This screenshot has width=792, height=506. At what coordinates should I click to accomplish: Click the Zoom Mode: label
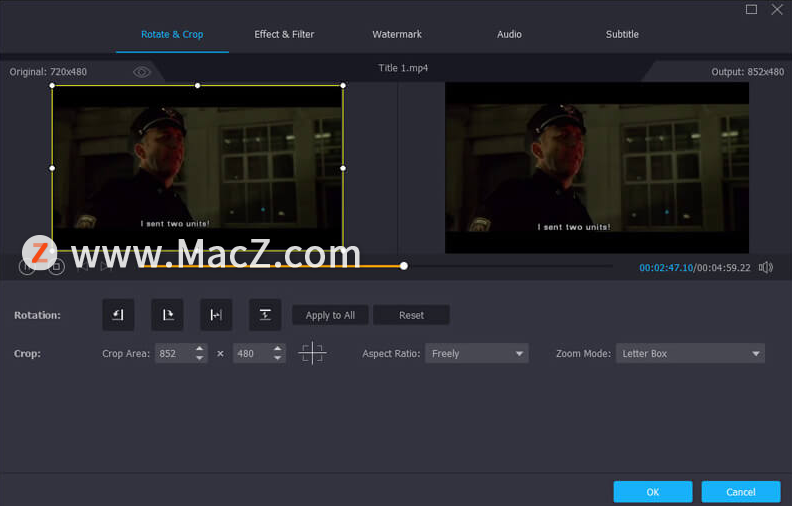(583, 353)
